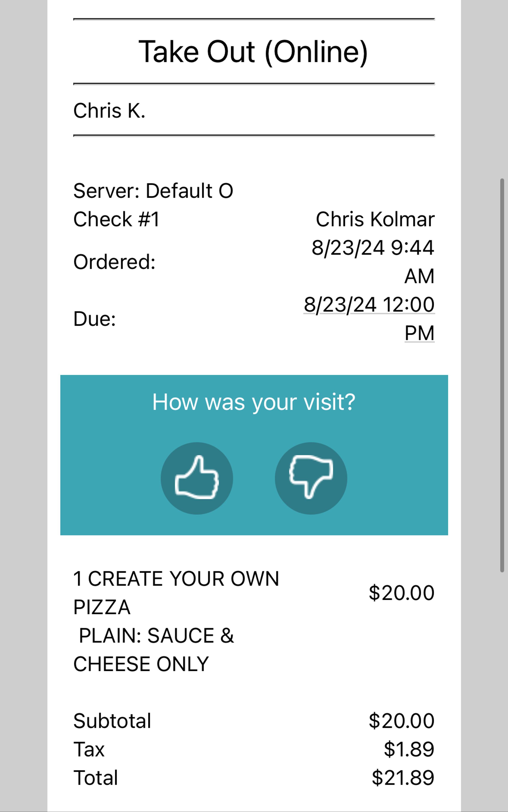Viewport: 508px width, 812px height.
Task: Click the Total label
Action: coord(96,778)
